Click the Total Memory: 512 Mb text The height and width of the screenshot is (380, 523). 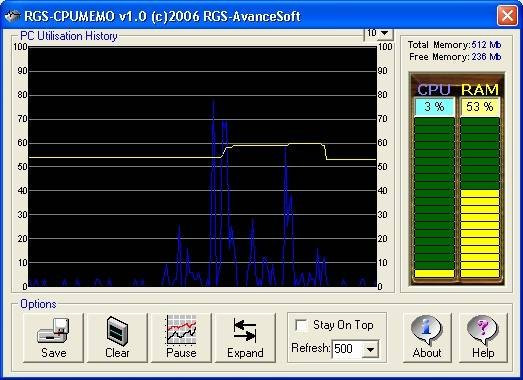click(x=455, y=45)
